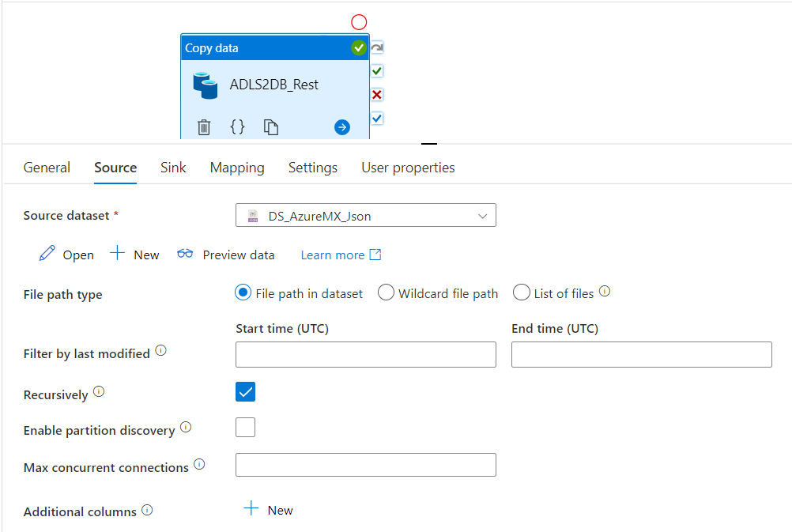This screenshot has height=532, width=792.
Task: Select the ADLS2DB_Rest activity name
Action: pos(274,85)
